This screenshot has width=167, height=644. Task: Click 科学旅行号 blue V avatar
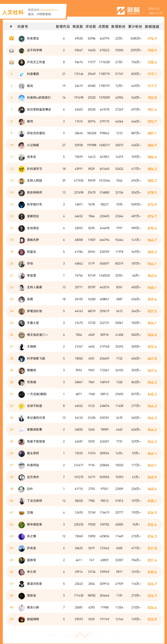21,204
